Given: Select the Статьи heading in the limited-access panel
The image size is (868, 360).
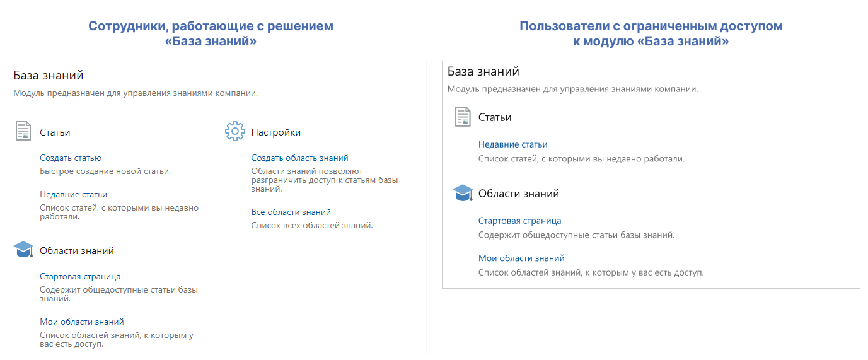Looking at the screenshot, I should (x=495, y=118).
